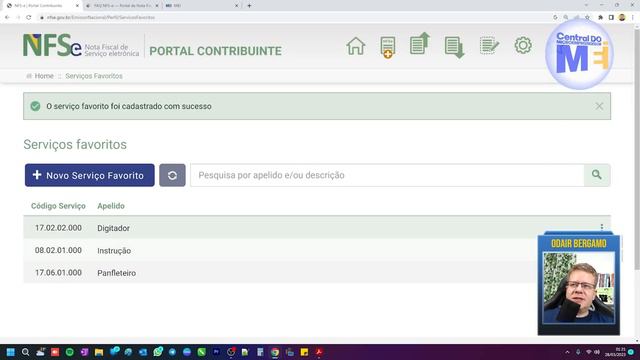Open Adobe Acrobat from the taskbar
640x360 pixels.
(x=319, y=352)
